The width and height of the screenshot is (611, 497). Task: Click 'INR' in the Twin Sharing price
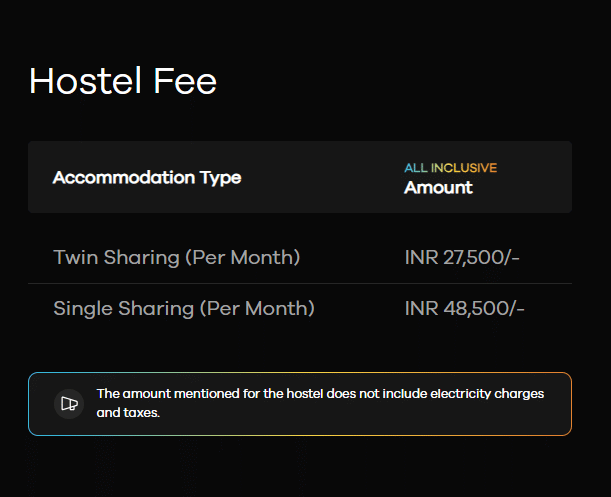click(x=420, y=257)
